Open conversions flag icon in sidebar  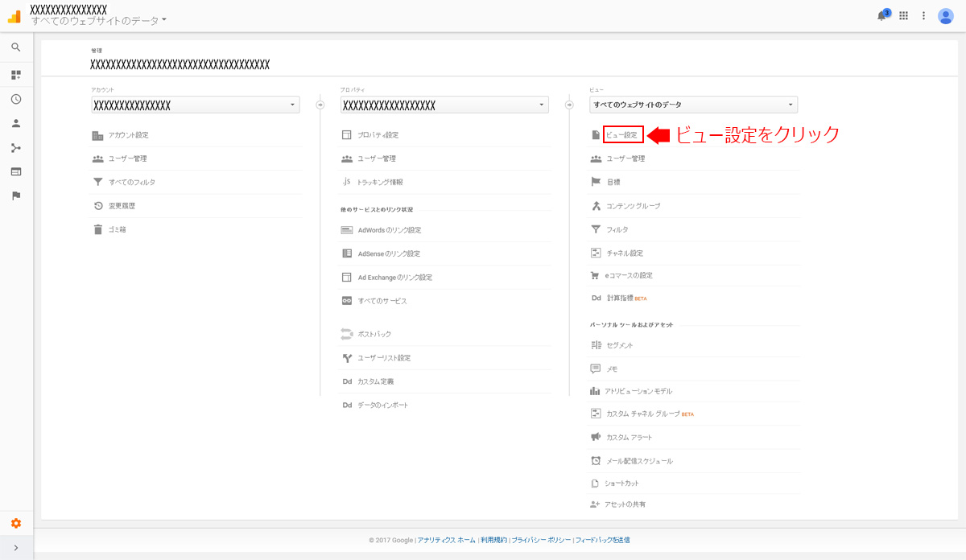[15, 196]
